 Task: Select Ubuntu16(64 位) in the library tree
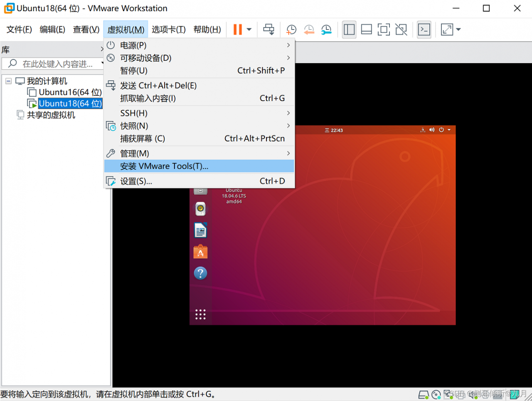pos(70,92)
